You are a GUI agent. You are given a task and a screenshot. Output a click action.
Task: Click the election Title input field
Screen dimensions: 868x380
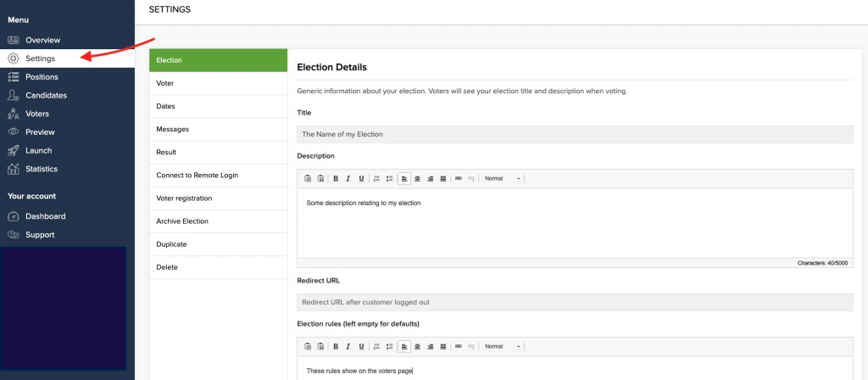point(575,134)
